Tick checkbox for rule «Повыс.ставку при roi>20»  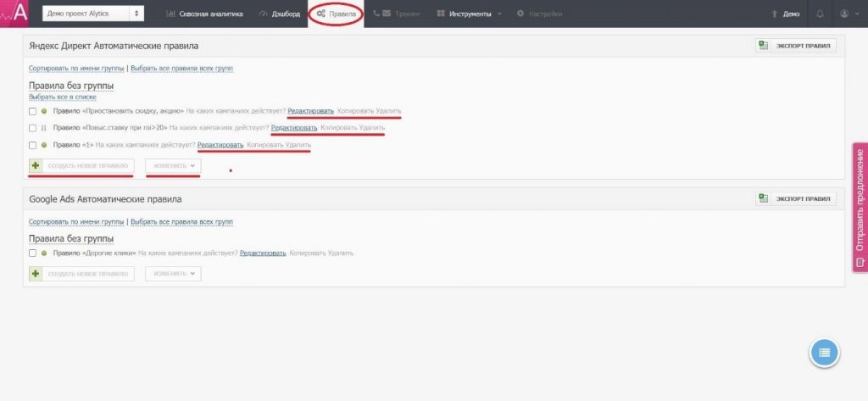33,128
